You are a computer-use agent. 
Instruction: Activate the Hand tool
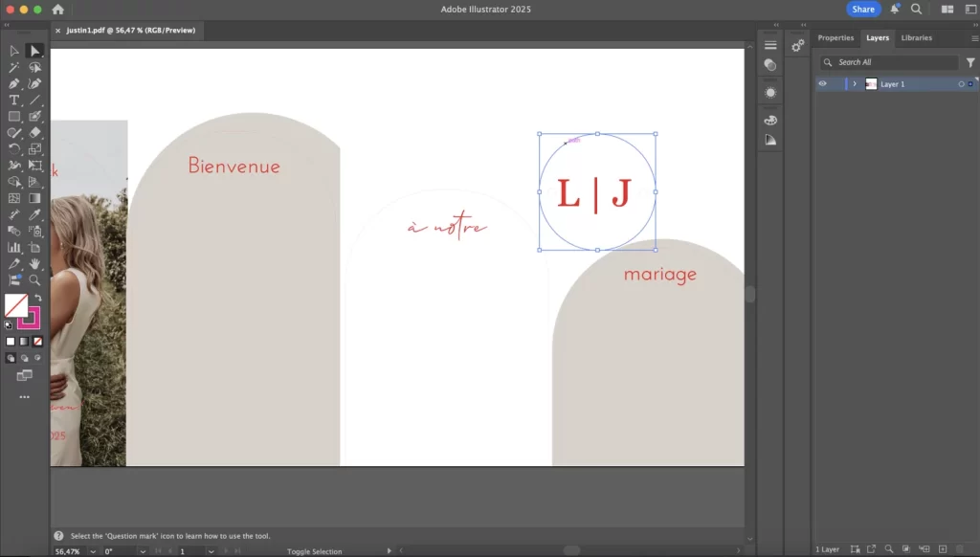(x=34, y=263)
